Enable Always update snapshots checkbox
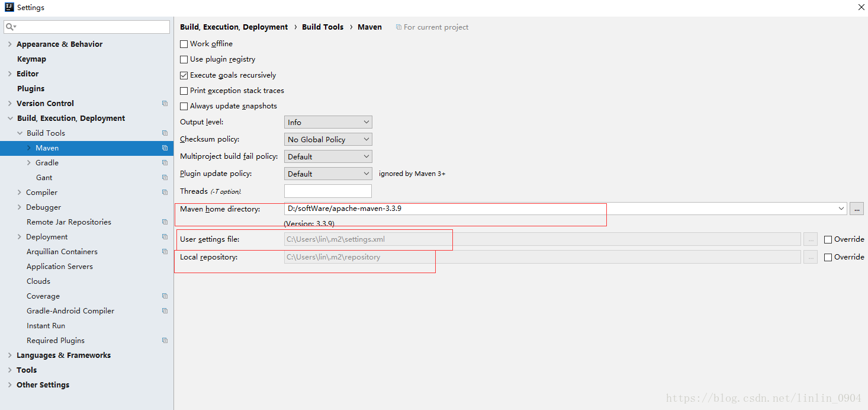The image size is (868, 410). pos(184,106)
